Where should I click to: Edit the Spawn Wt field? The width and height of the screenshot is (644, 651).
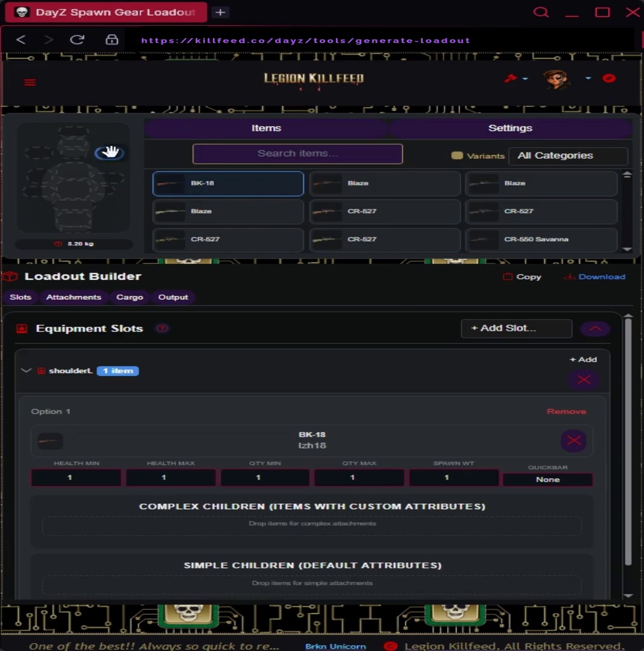[x=453, y=478]
